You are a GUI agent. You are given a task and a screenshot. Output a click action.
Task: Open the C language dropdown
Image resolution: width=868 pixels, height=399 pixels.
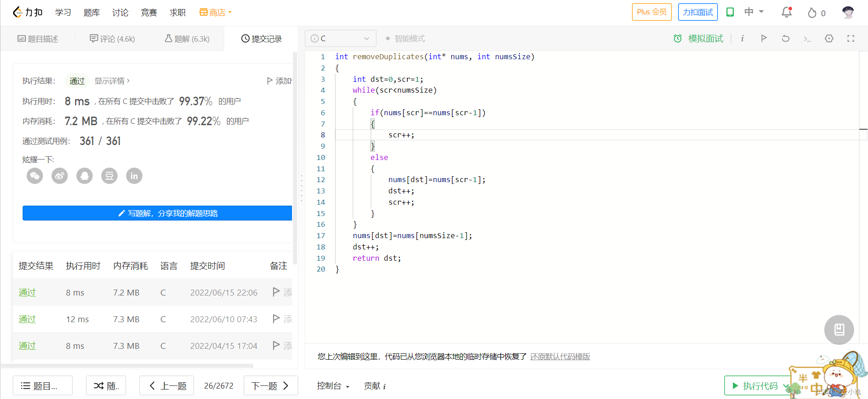340,38
